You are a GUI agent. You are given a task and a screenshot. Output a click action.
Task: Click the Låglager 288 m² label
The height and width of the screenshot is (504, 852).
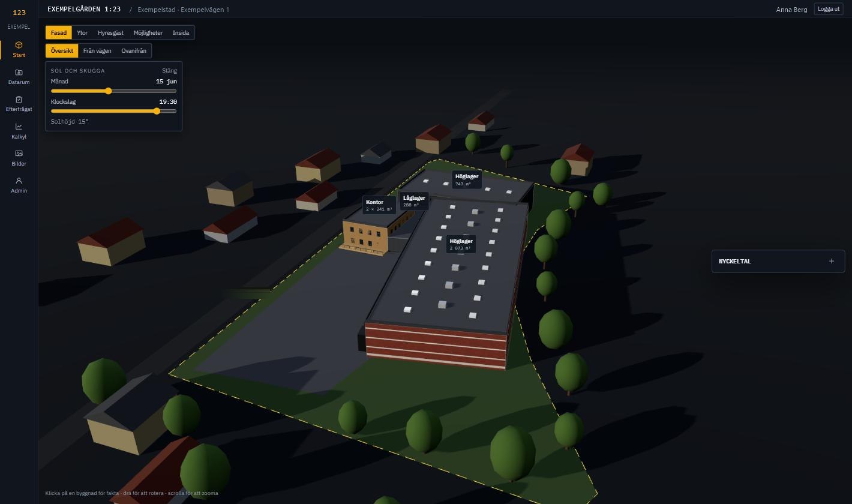point(414,201)
